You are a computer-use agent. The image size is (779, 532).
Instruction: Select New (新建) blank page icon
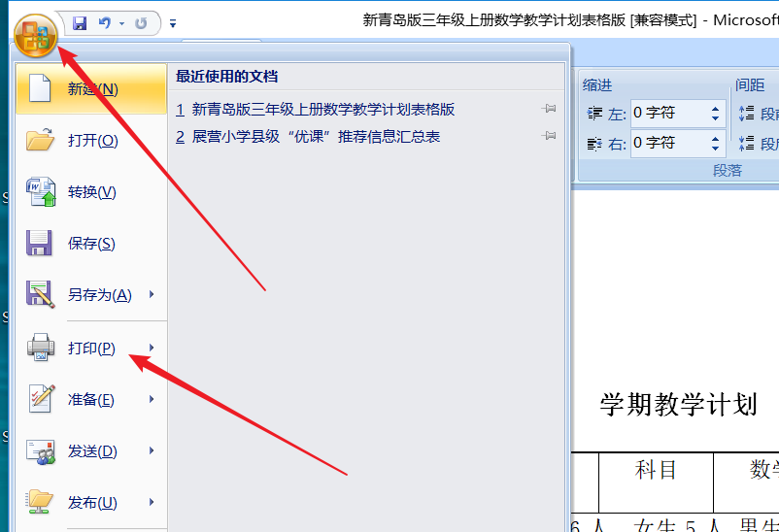(x=40, y=88)
